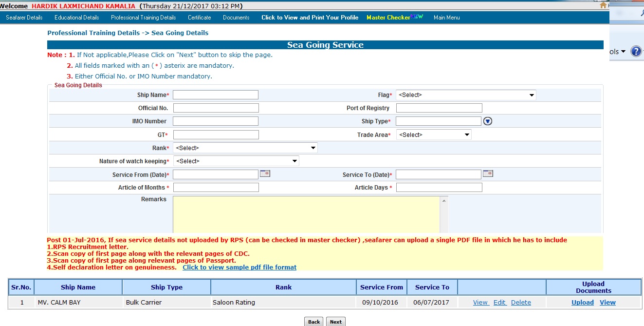Open the Service From date calendar picker

265,173
